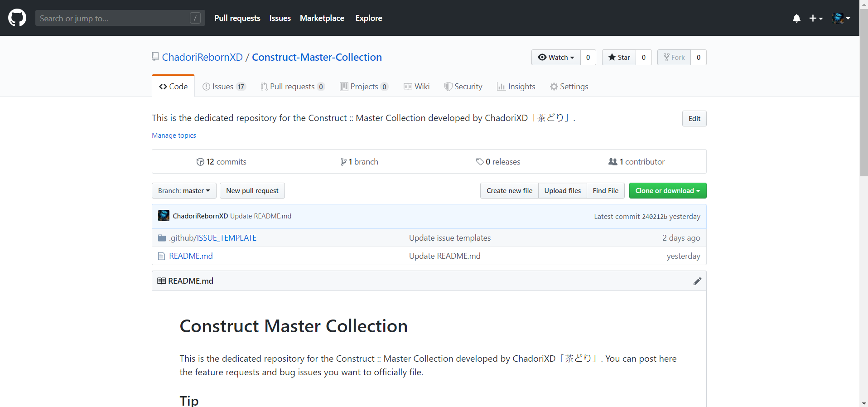The width and height of the screenshot is (868, 407).
Task: View the 12 commits history
Action: click(221, 162)
